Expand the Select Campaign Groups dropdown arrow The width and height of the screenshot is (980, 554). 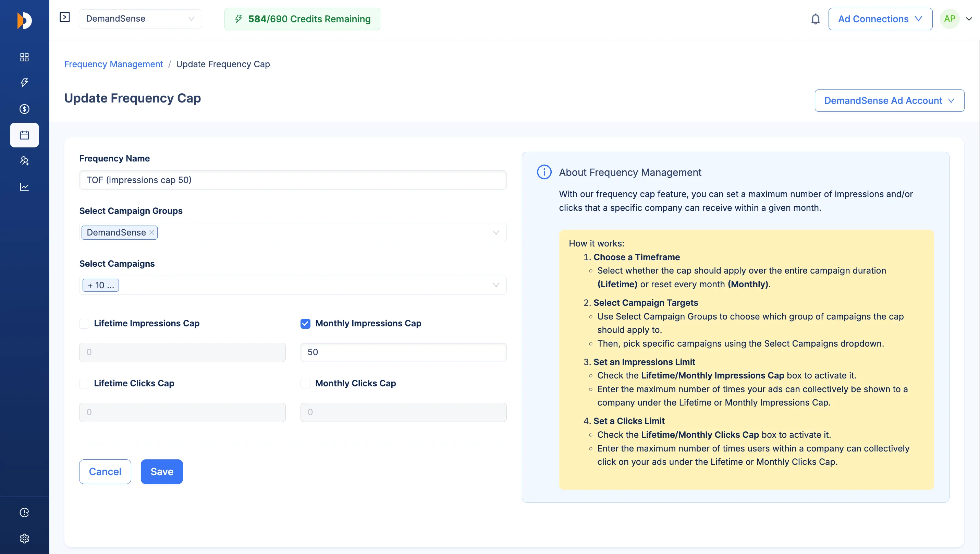pyautogui.click(x=496, y=232)
